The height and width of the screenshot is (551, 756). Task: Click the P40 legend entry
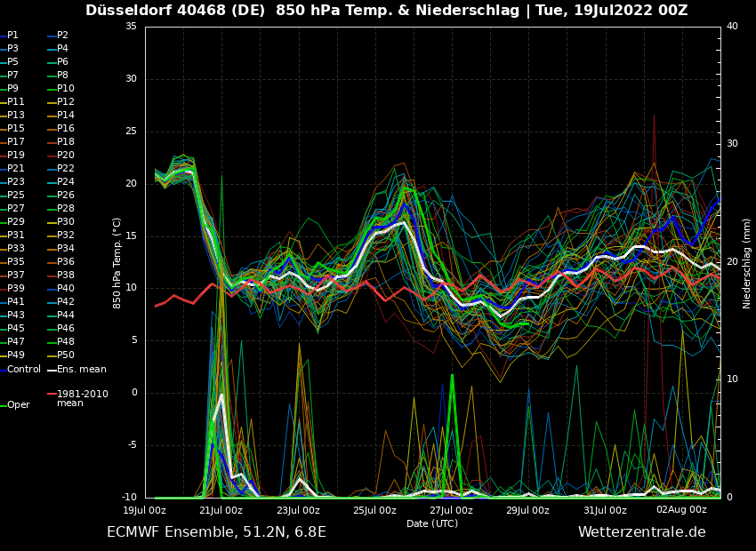pos(66,288)
